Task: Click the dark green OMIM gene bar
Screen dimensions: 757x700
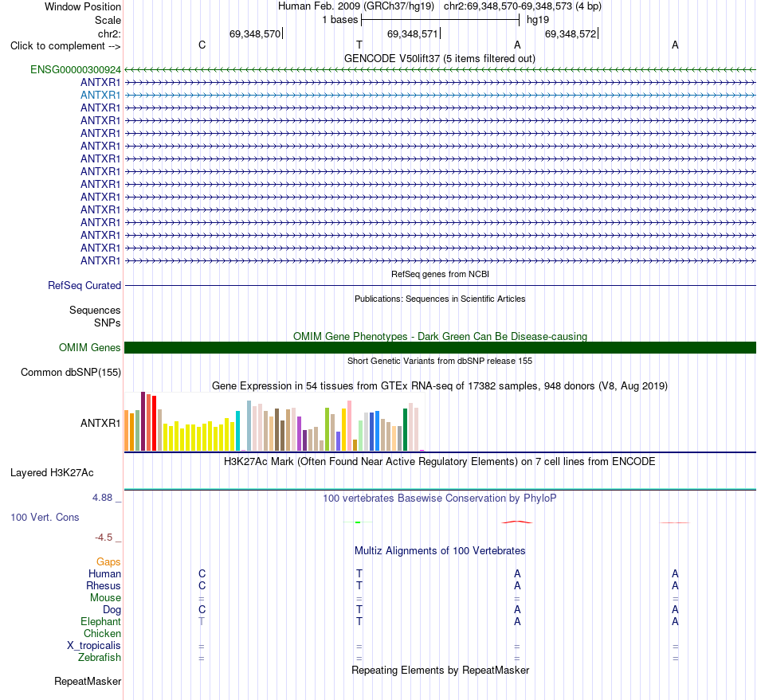Action: tap(440, 347)
